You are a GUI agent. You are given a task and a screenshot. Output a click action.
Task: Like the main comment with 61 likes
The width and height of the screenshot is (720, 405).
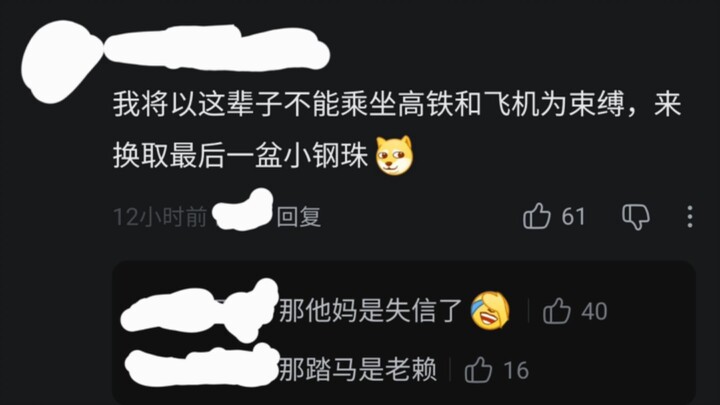click(x=536, y=216)
